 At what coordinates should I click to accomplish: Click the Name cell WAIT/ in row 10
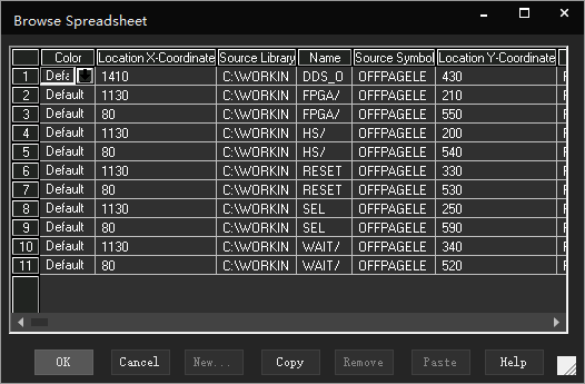click(x=325, y=247)
